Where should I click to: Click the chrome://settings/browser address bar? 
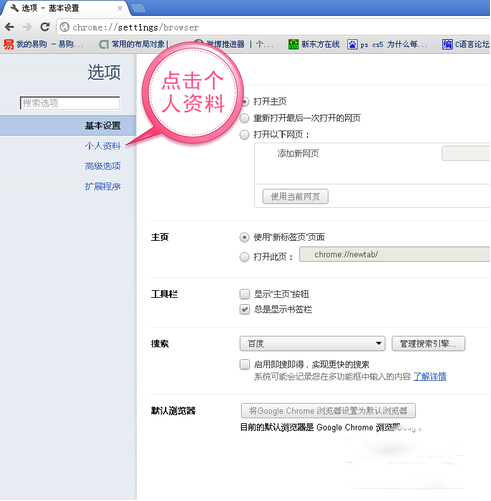tap(273, 27)
